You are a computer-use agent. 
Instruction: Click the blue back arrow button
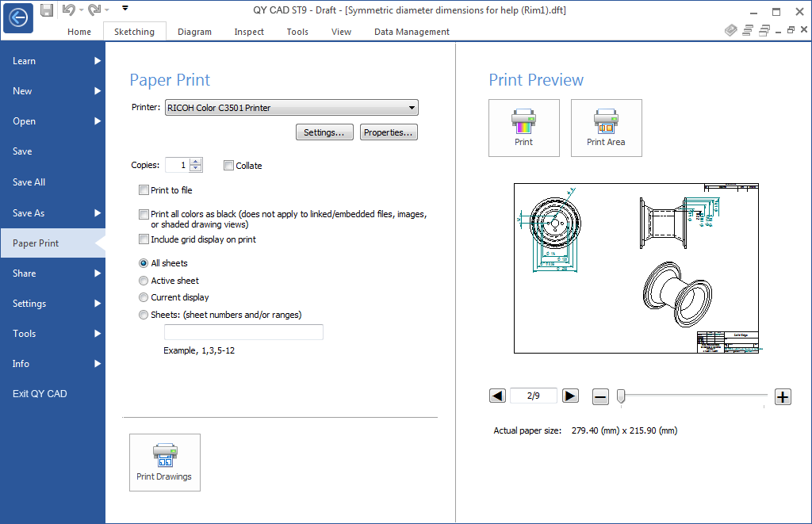pos(17,17)
